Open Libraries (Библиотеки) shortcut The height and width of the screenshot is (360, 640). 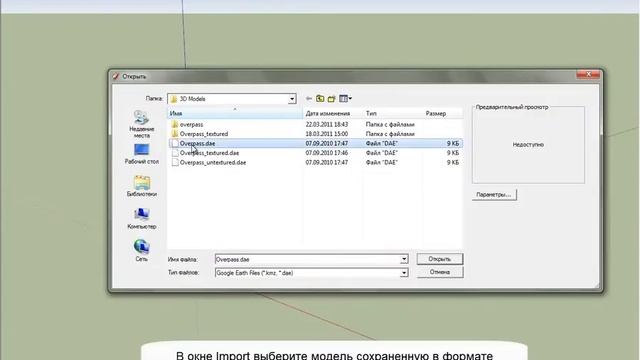(x=142, y=186)
